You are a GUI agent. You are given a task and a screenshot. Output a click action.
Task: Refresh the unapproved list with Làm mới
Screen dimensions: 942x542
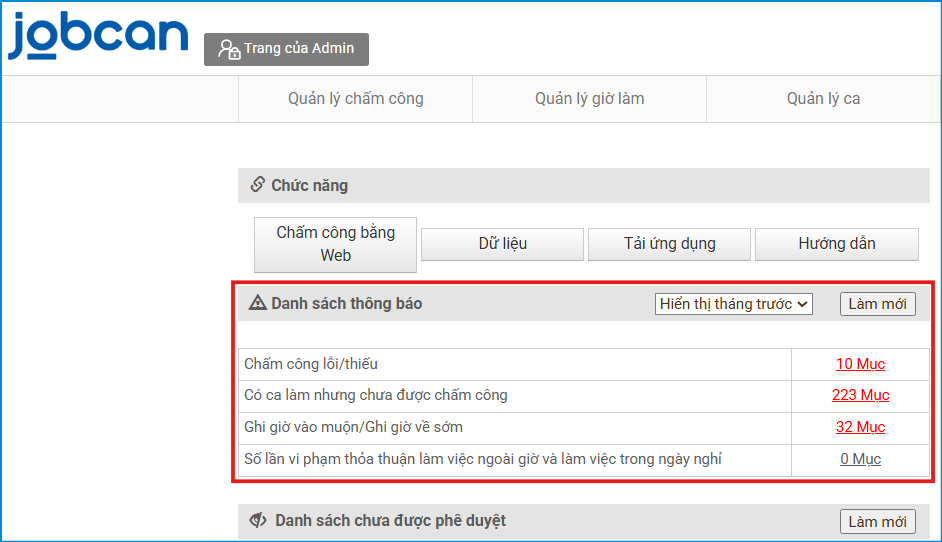coord(877,521)
